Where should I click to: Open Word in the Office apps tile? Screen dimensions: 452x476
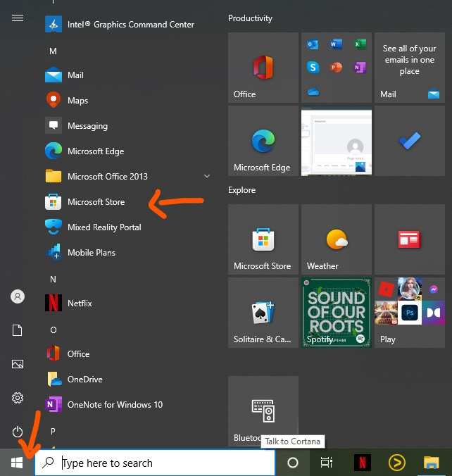336,44
